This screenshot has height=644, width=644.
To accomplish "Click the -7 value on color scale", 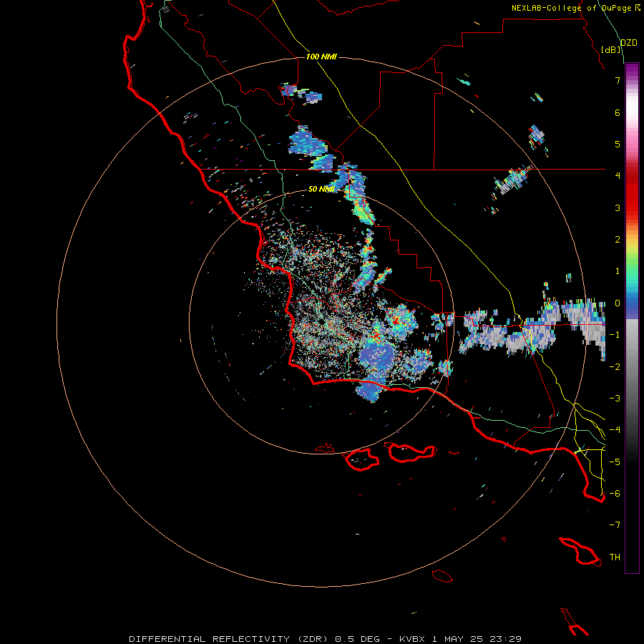I will click(x=615, y=525).
